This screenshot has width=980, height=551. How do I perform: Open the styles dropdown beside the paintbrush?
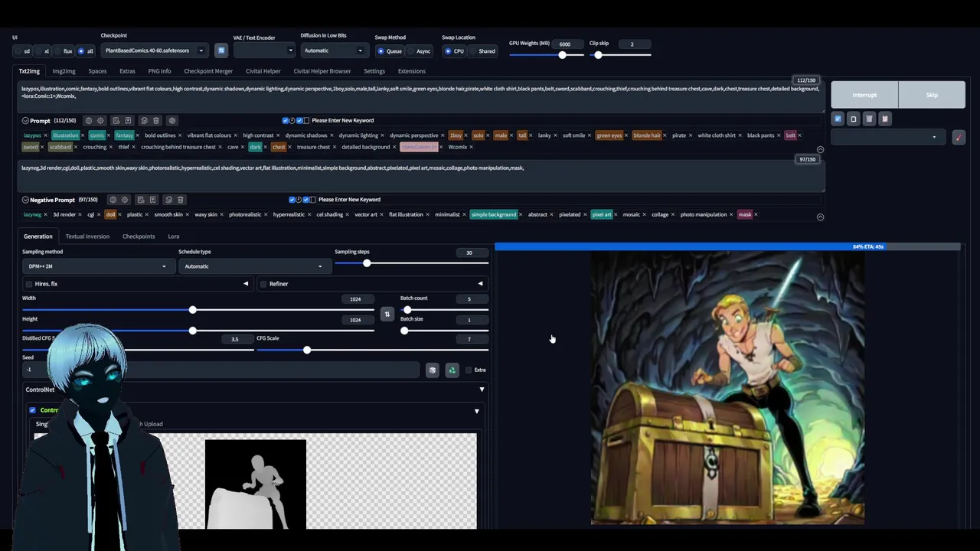(x=888, y=137)
